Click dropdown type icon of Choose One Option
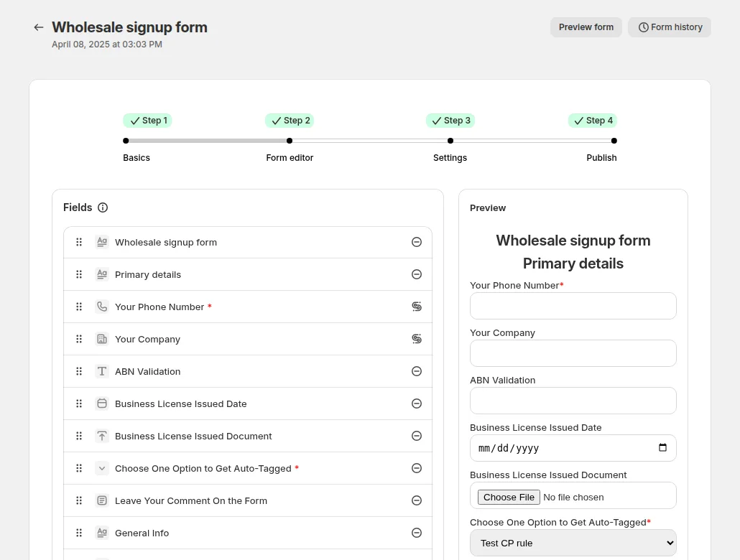This screenshot has width=740, height=560. click(x=102, y=469)
